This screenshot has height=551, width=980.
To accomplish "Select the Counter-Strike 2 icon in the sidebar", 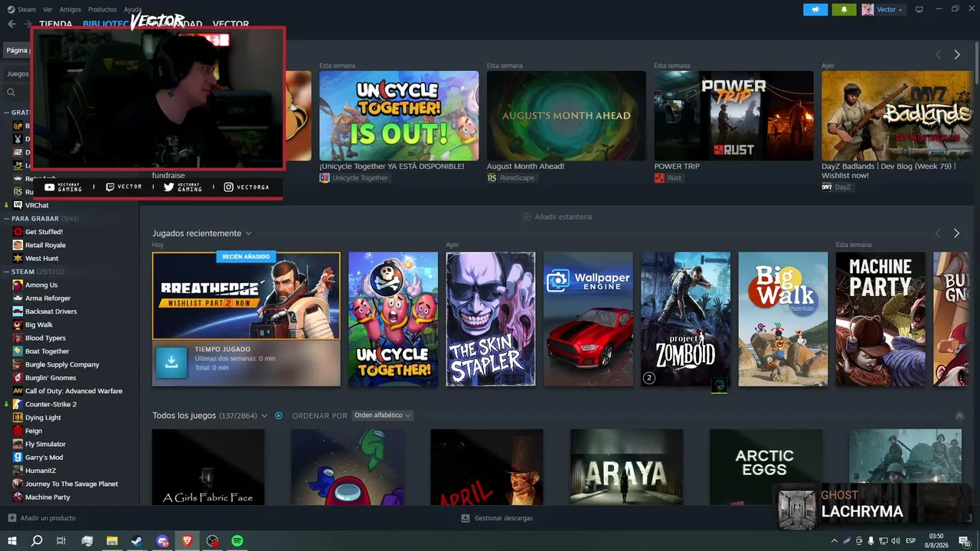I will point(18,404).
